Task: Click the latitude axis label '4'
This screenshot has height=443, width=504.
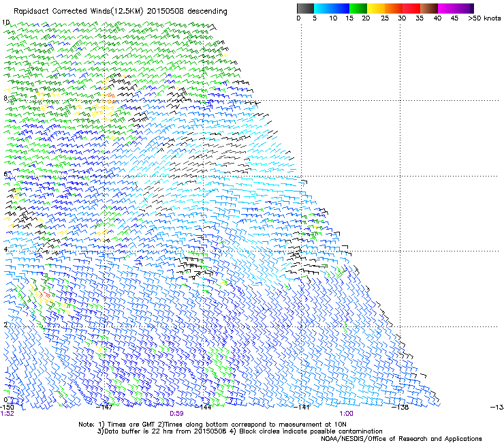Action: pos(5,249)
